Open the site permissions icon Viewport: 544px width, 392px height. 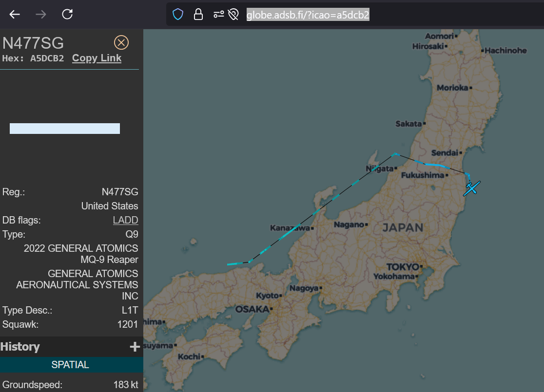[x=218, y=15]
